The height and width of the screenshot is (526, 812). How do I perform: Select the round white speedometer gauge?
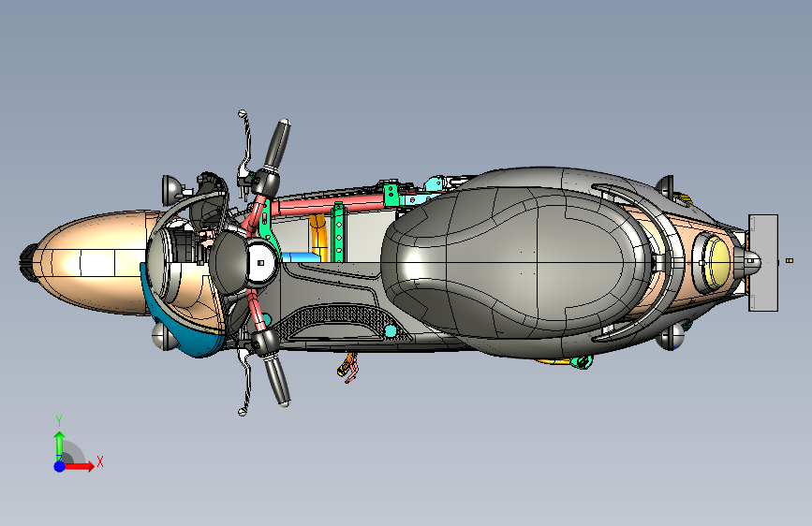coord(260,263)
